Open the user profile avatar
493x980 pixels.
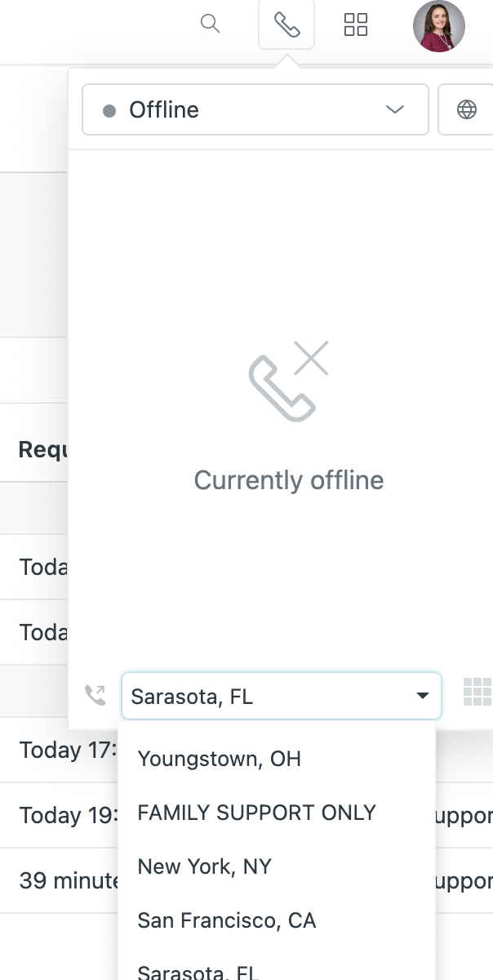pos(438,26)
